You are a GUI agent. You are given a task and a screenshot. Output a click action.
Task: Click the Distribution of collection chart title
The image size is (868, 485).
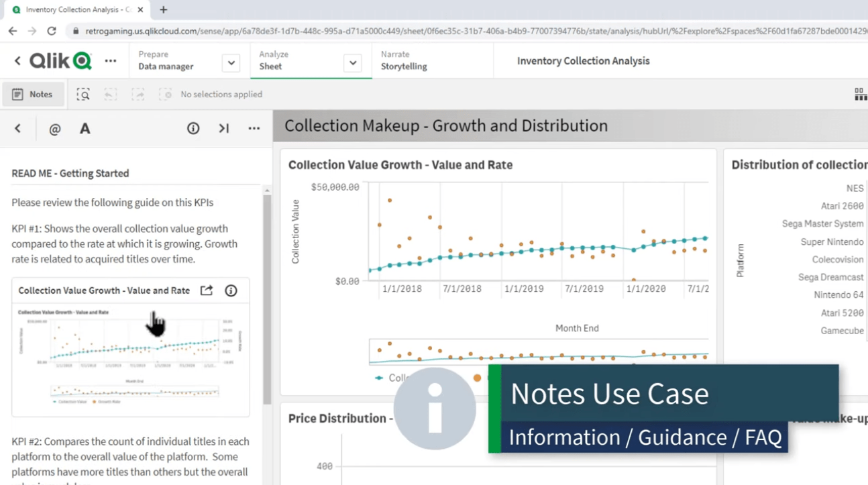(800, 165)
